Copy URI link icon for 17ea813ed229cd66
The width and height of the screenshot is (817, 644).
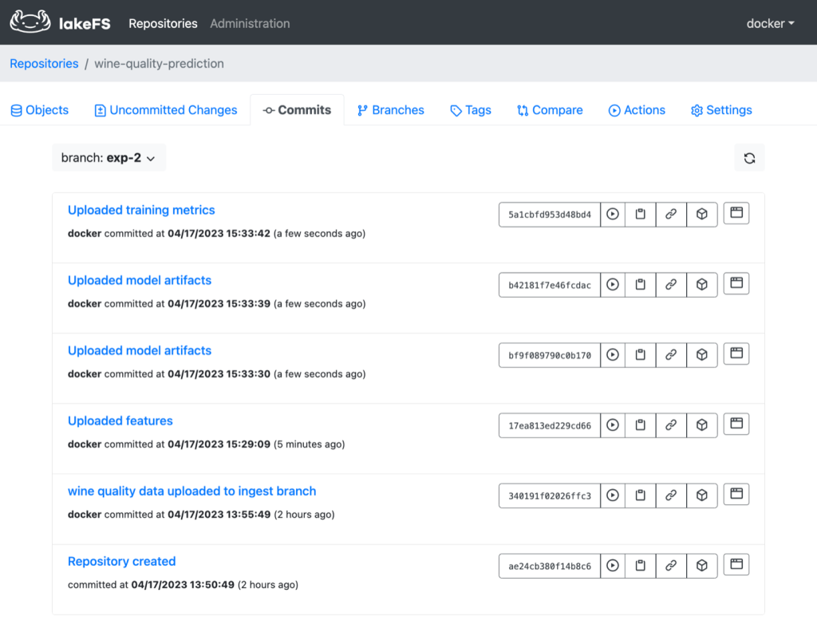(x=671, y=425)
